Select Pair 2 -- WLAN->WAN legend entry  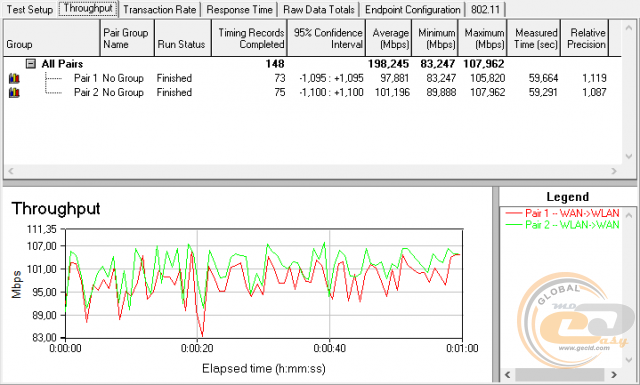click(x=562, y=225)
